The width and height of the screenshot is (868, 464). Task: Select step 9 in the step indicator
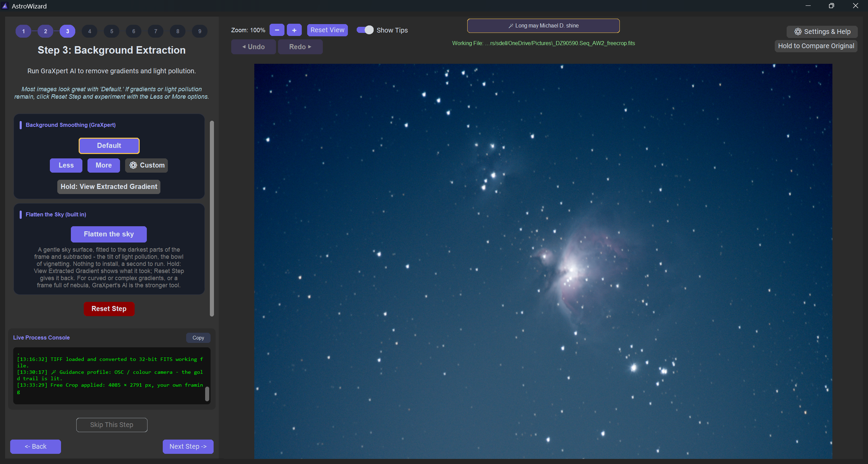point(200,31)
